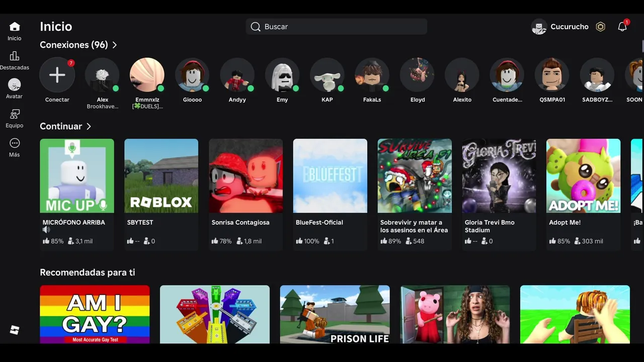The width and height of the screenshot is (644, 362).
Task: Open Equipo in the sidebar
Action: click(15, 114)
